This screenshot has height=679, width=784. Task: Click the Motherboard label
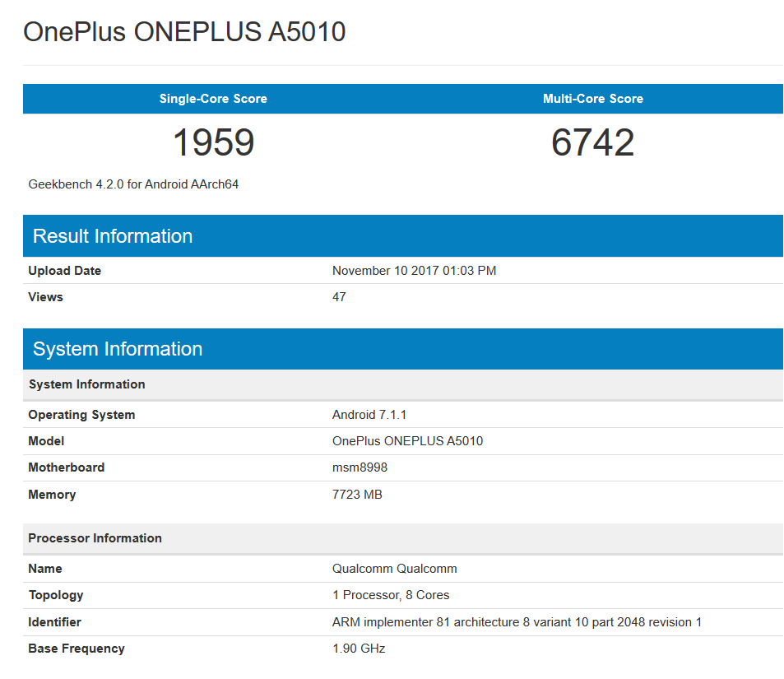tap(66, 467)
